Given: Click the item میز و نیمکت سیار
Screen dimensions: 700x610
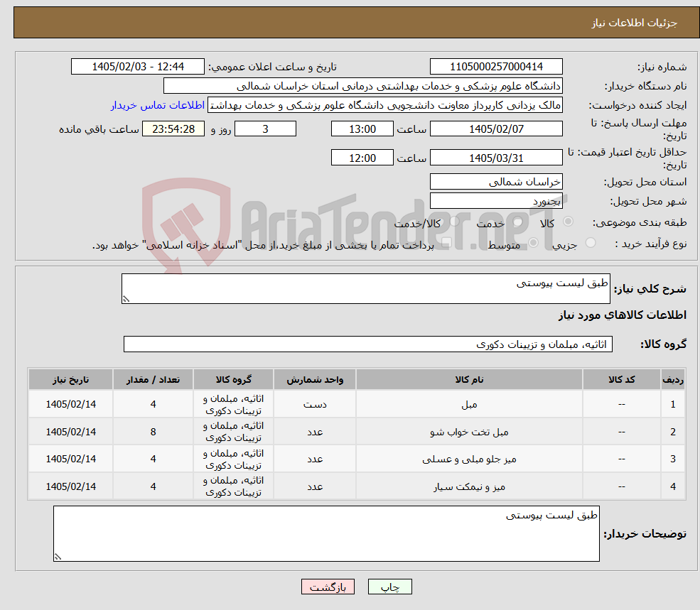Looking at the screenshot, I should tap(469, 487).
